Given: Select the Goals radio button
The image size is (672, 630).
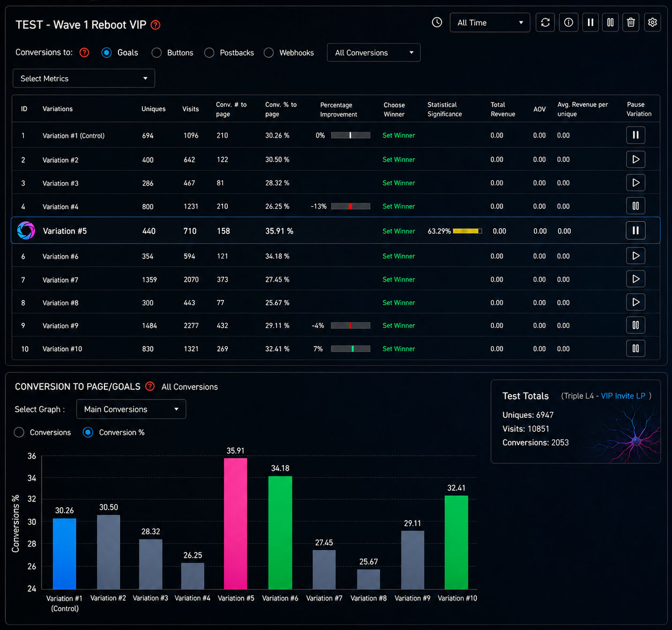Looking at the screenshot, I should pyautogui.click(x=107, y=52).
